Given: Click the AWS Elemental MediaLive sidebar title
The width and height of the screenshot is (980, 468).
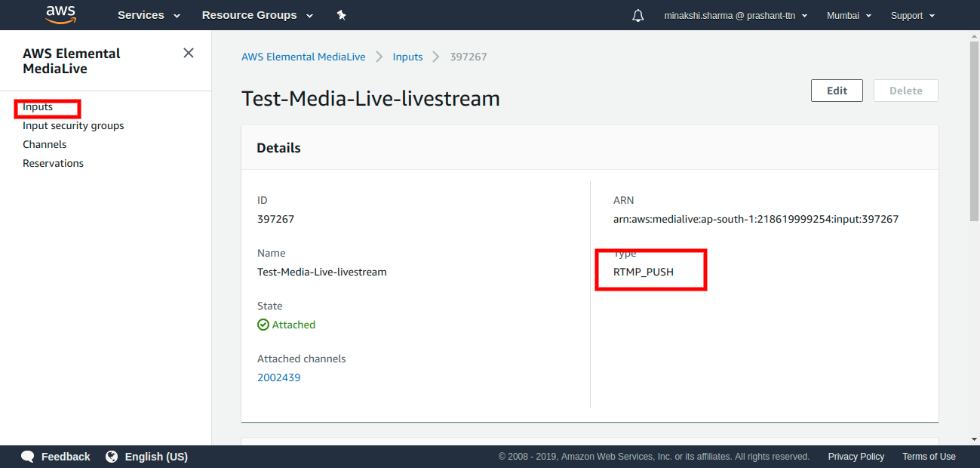Looking at the screenshot, I should click(x=72, y=61).
